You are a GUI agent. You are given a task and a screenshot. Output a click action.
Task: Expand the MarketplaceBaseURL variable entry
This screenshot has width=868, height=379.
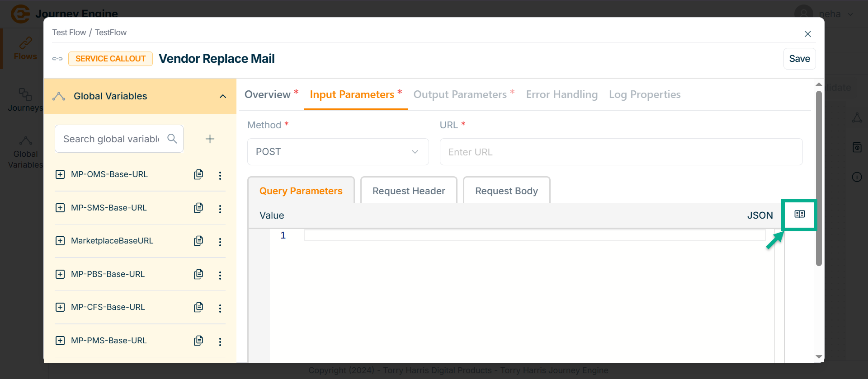(60, 241)
